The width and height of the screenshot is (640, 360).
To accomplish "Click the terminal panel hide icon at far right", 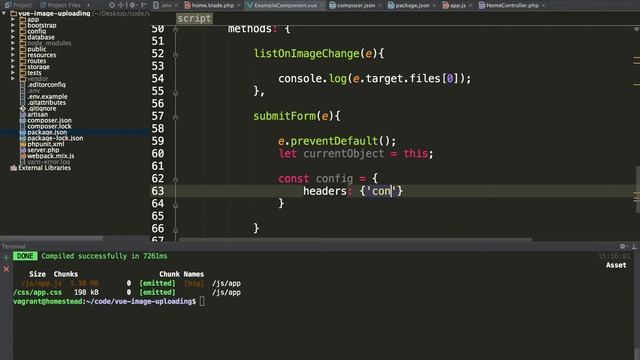I will pyautogui.click(x=634, y=246).
